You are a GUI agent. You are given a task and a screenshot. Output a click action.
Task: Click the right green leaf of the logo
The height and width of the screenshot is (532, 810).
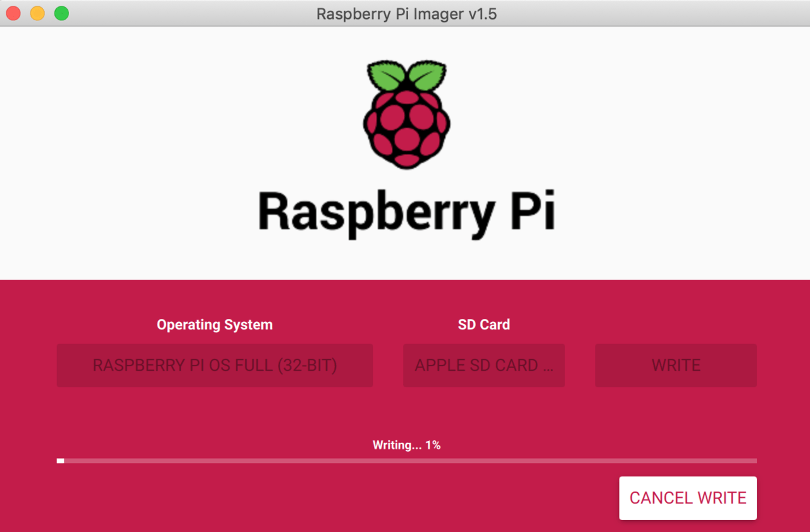[427, 75]
